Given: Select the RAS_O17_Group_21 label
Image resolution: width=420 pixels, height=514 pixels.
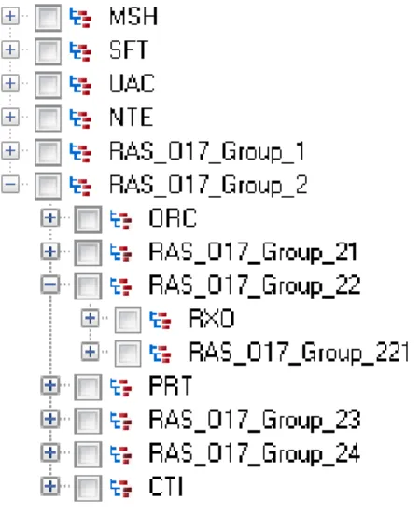Looking at the screenshot, I should (x=253, y=253).
